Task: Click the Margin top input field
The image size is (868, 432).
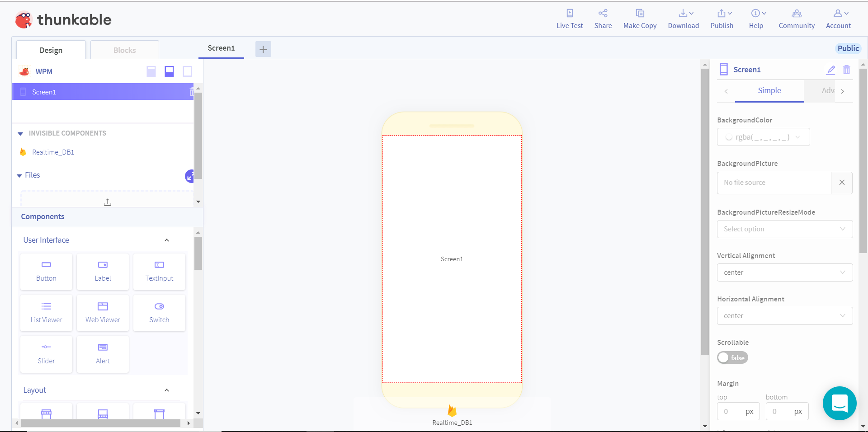Action: point(738,411)
